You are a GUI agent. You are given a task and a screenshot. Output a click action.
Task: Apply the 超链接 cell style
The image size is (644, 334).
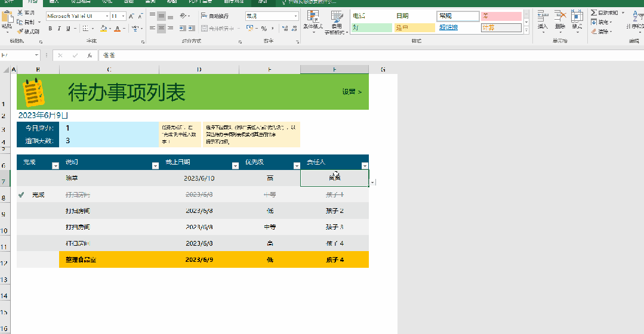[448, 27]
